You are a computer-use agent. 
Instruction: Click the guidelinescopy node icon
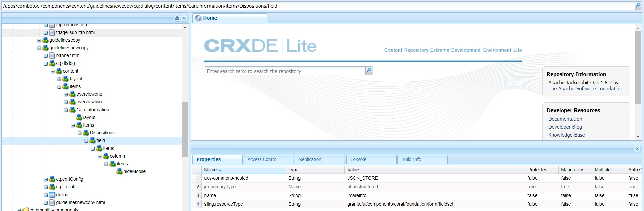[45, 40]
